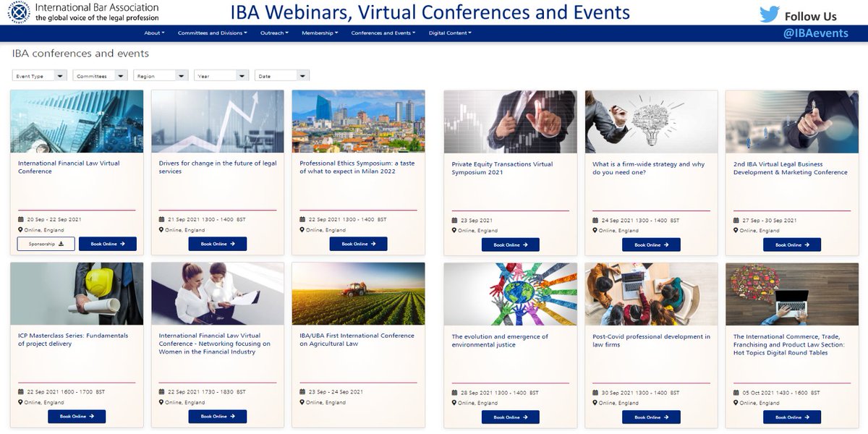Expand the Committees filter dropdown
Viewport: 868px width, 434px height.
pos(101,75)
